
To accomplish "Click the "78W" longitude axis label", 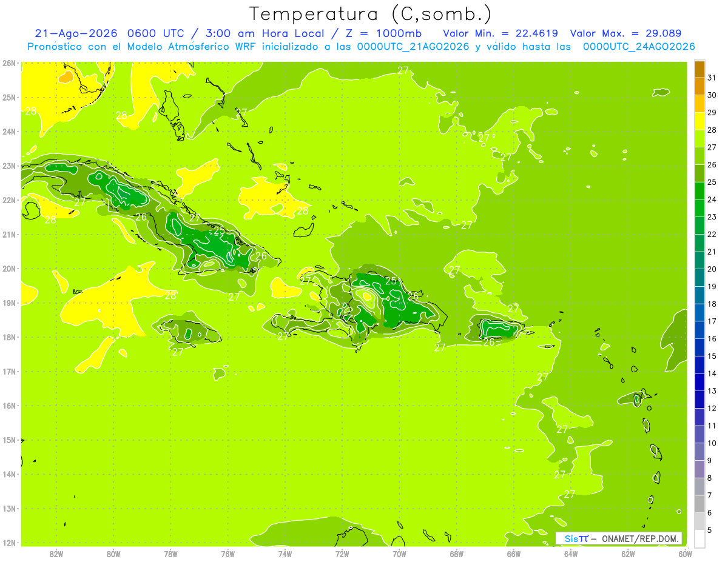I will pos(170,554).
